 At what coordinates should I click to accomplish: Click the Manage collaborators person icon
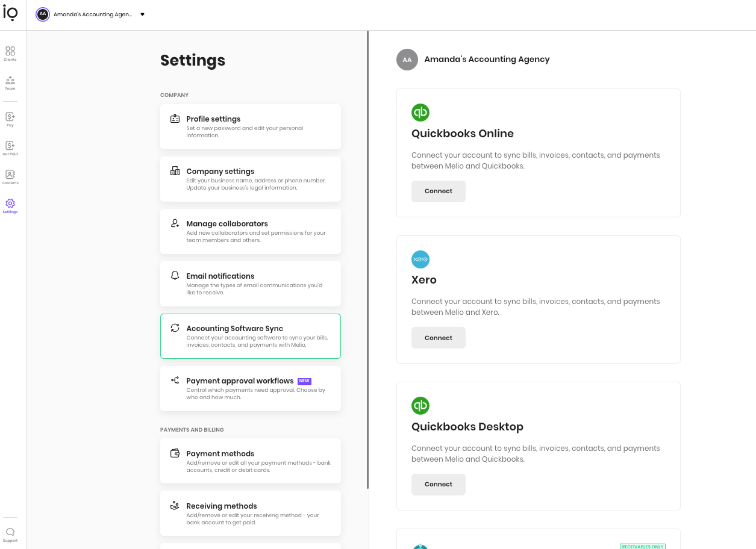click(175, 223)
